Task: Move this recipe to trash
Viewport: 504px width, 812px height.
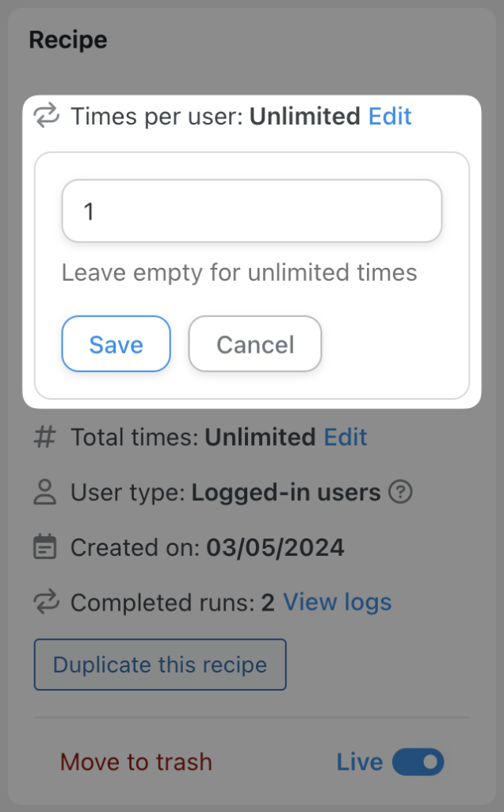Action: click(x=136, y=761)
